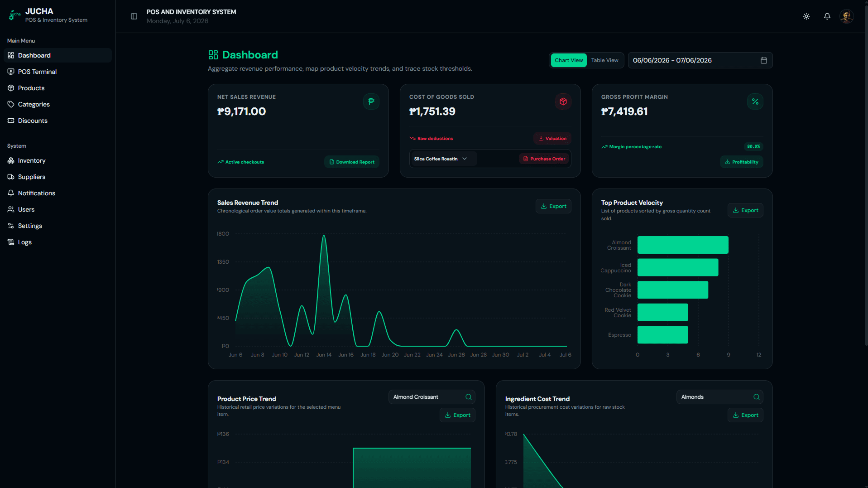Screen dimensions: 868x488
Task: Click the POS Terminal monitor icon
Action: 11,72
